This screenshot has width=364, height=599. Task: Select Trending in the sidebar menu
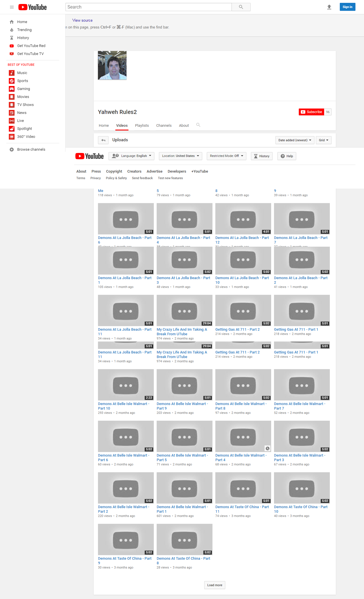24,30
